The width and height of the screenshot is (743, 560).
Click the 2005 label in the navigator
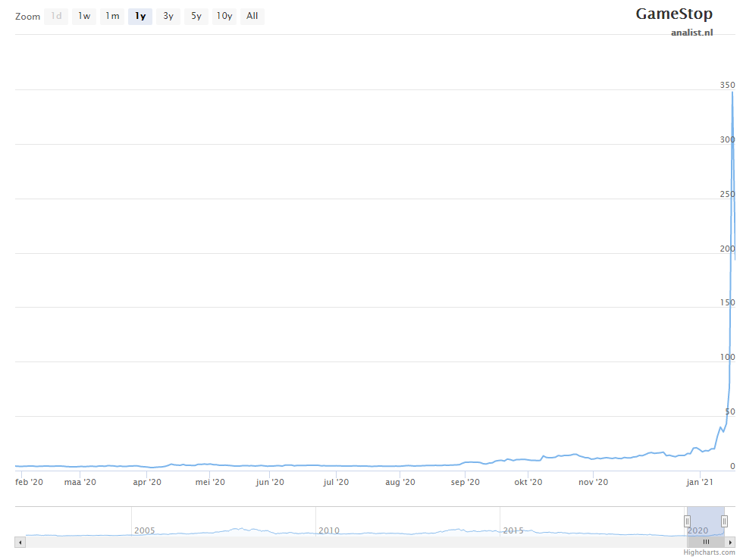(x=145, y=530)
